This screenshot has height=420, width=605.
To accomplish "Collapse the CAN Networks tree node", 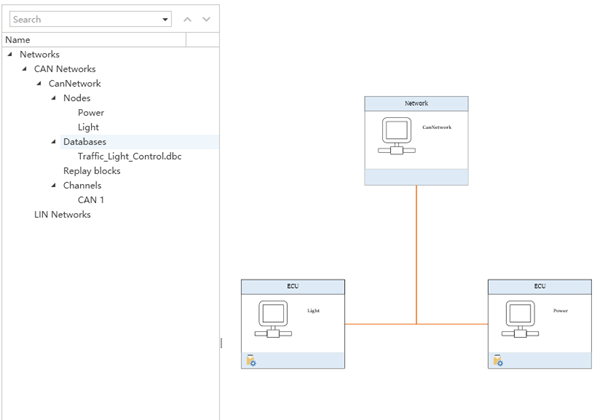I will pos(24,69).
